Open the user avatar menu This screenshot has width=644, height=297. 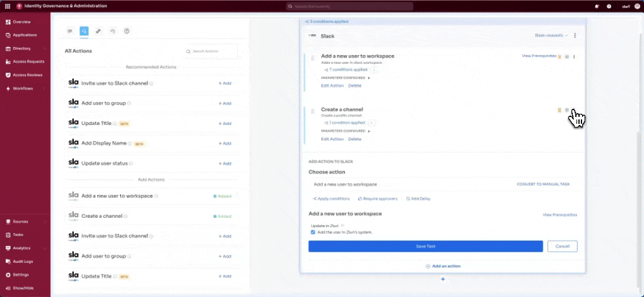pyautogui.click(x=637, y=6)
